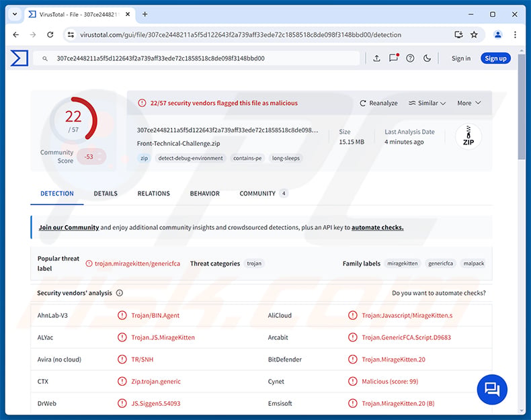Toggle dark mode moon icon
Screen dimensions: 531x420
pyautogui.click(x=427, y=58)
